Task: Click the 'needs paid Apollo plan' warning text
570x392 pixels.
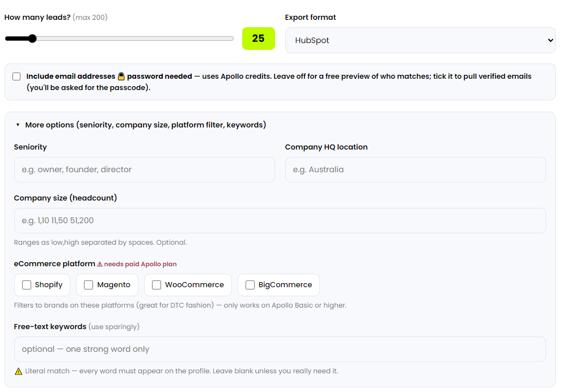Action: [140, 264]
